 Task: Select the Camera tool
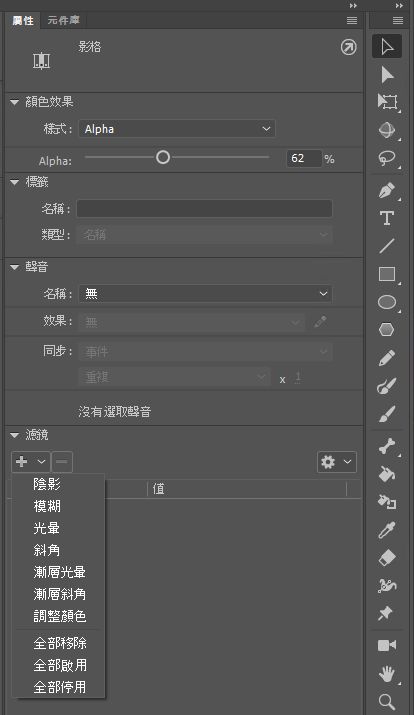pos(387,645)
